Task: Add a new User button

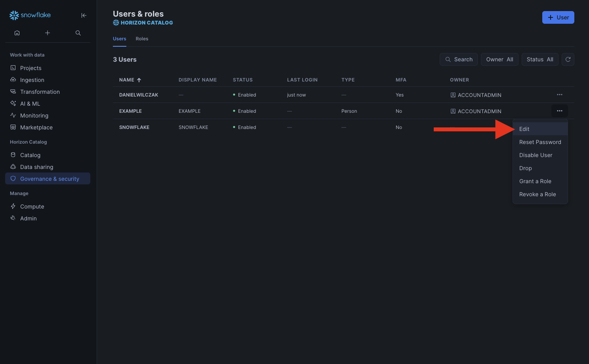Action: click(x=558, y=17)
